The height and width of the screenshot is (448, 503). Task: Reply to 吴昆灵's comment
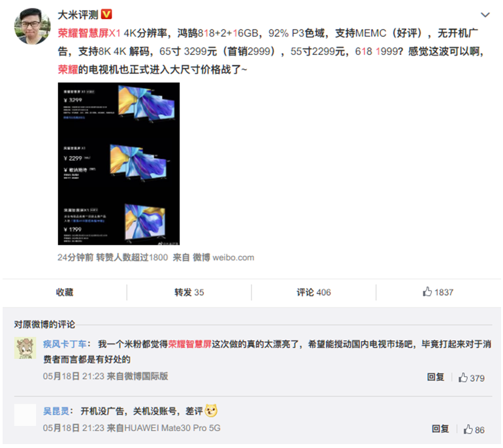click(x=440, y=429)
